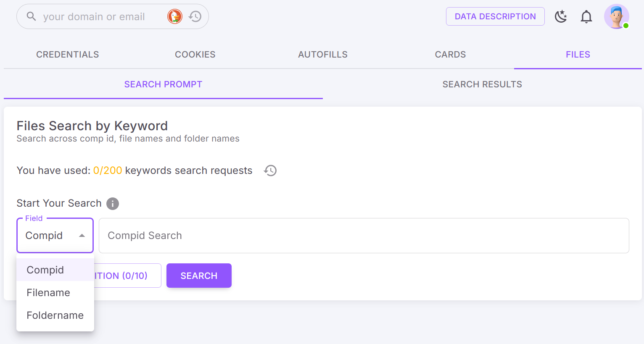Choose Filename option in dropdown list

click(55, 292)
